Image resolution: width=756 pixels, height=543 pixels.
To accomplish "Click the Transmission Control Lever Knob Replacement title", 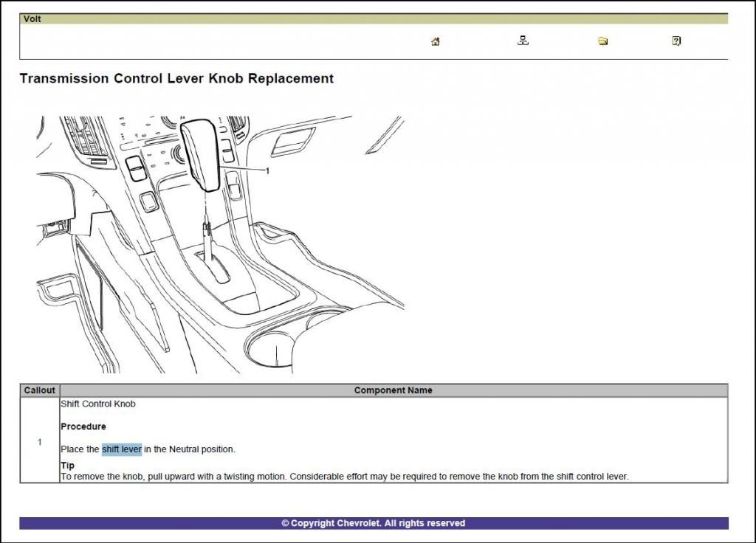I will tap(176, 78).
